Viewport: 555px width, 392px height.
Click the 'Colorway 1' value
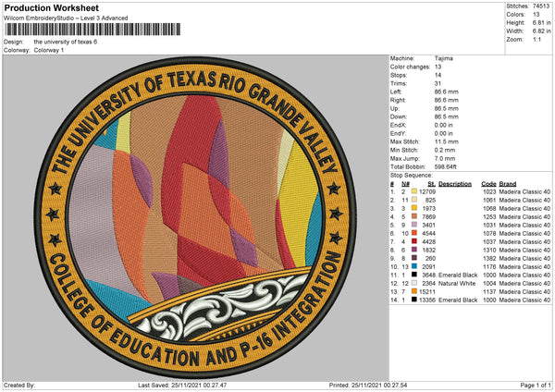click(49, 50)
